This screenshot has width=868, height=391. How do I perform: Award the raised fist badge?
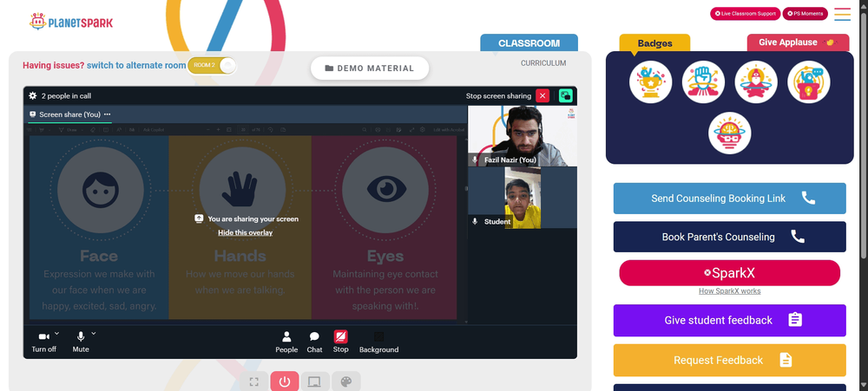click(x=703, y=81)
